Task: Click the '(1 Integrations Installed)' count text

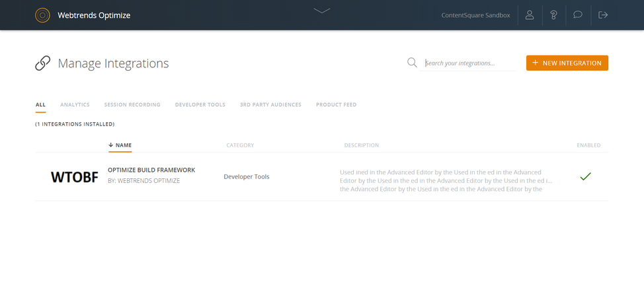Action: (75, 124)
